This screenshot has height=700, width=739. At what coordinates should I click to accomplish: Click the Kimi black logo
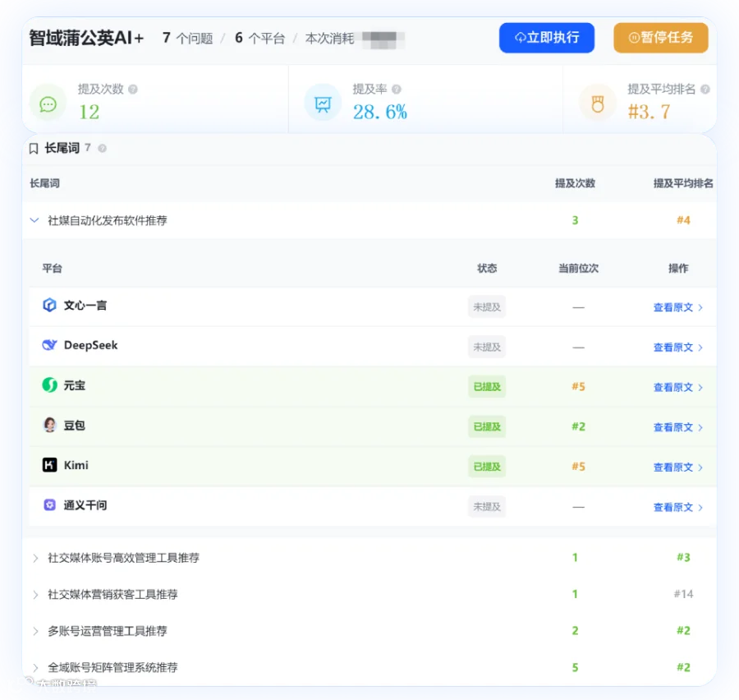pyautogui.click(x=49, y=465)
